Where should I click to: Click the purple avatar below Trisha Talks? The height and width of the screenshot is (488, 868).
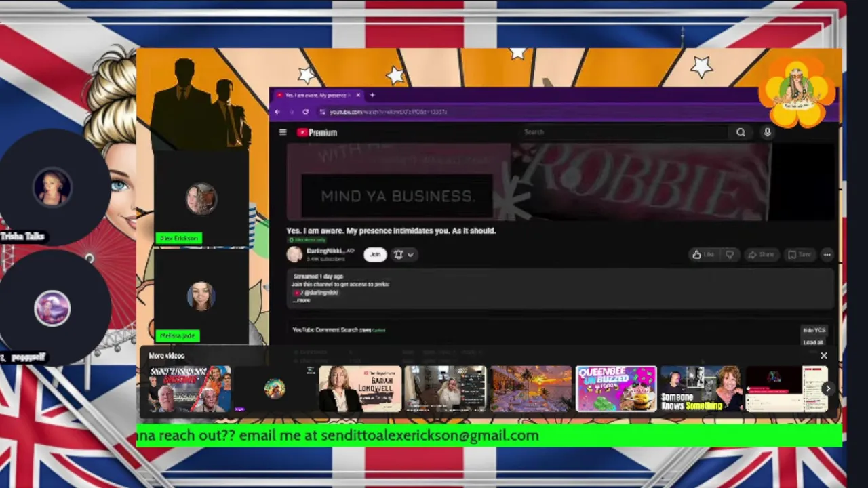point(52,308)
